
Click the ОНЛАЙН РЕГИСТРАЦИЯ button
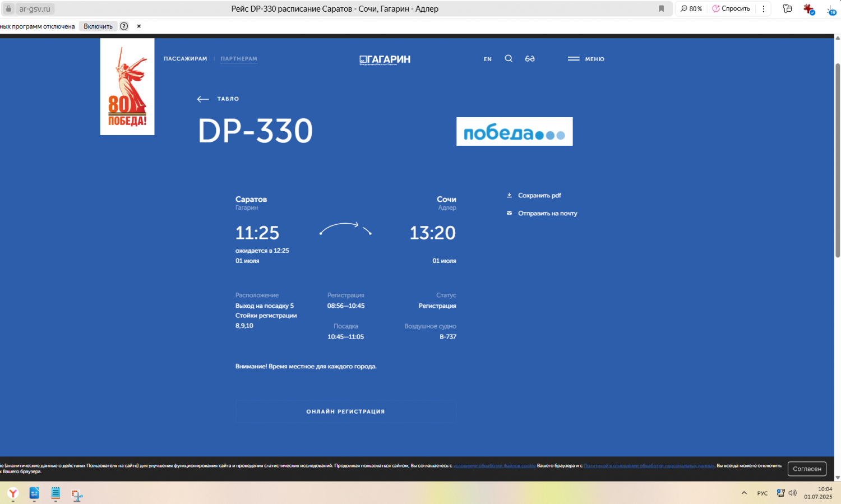pos(346,411)
